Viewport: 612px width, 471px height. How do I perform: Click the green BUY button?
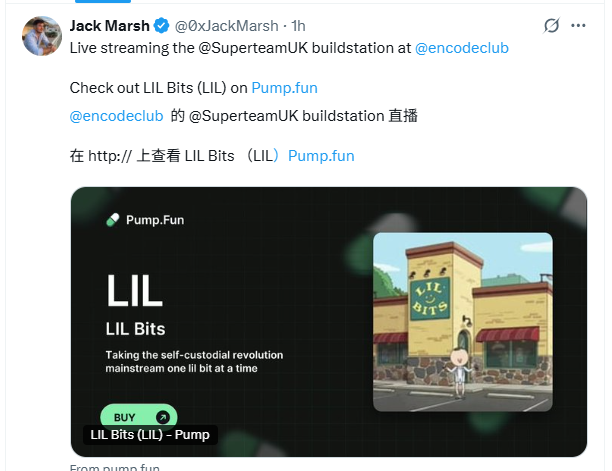pyautogui.click(x=139, y=417)
